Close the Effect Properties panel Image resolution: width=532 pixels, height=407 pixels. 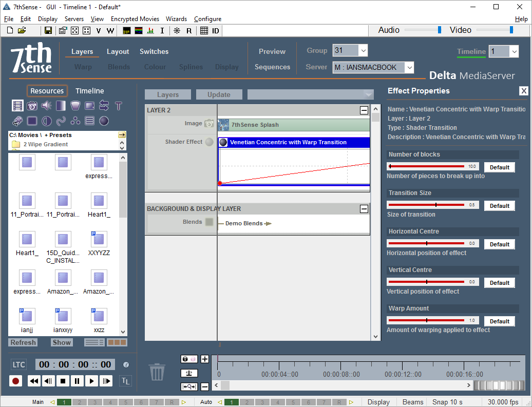pyautogui.click(x=523, y=91)
